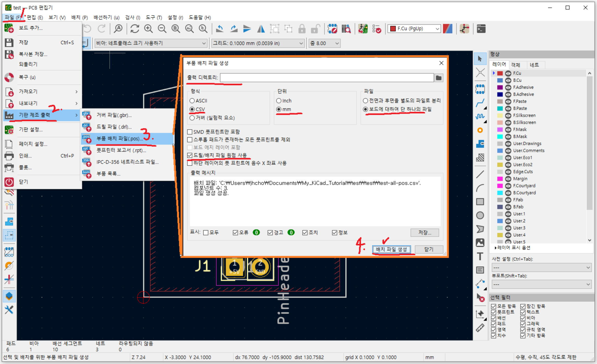Click the zoom in toolbar icon
Image resolution: width=597 pixels, height=364 pixels.
coord(148,29)
